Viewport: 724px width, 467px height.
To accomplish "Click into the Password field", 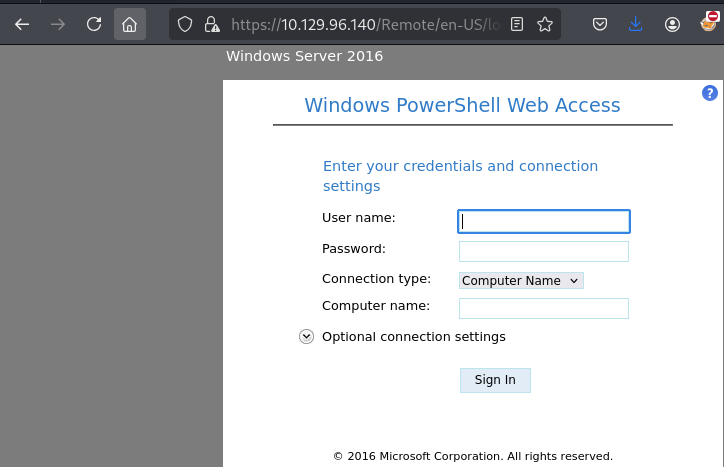I will pos(543,251).
